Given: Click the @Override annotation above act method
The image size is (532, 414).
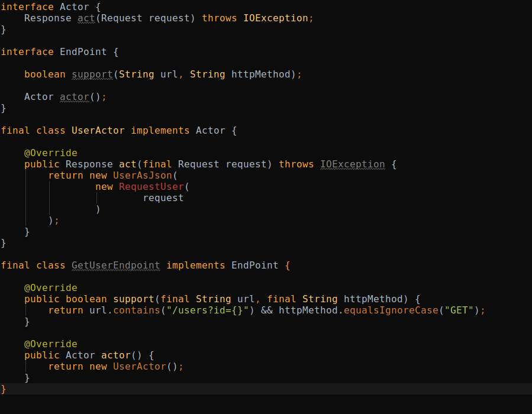Looking at the screenshot, I should (51, 153).
